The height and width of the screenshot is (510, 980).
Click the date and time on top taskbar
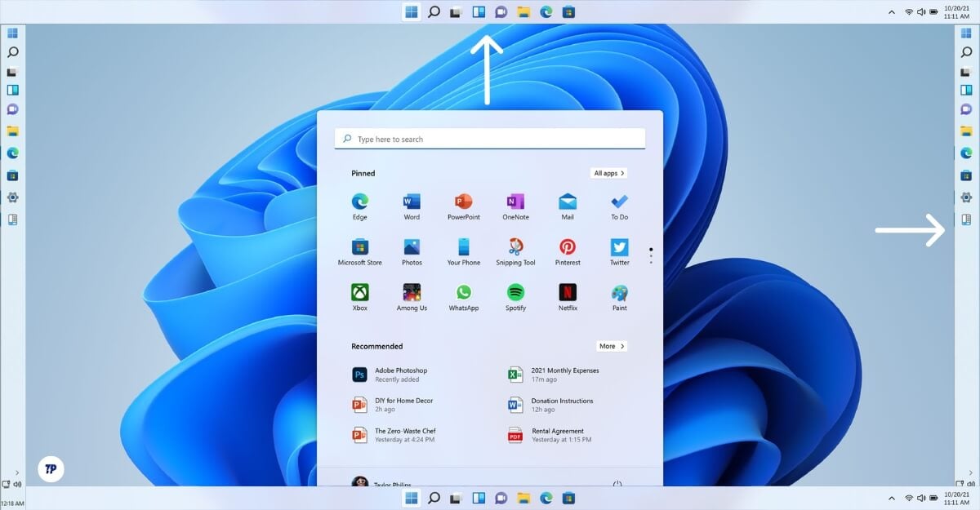point(956,11)
